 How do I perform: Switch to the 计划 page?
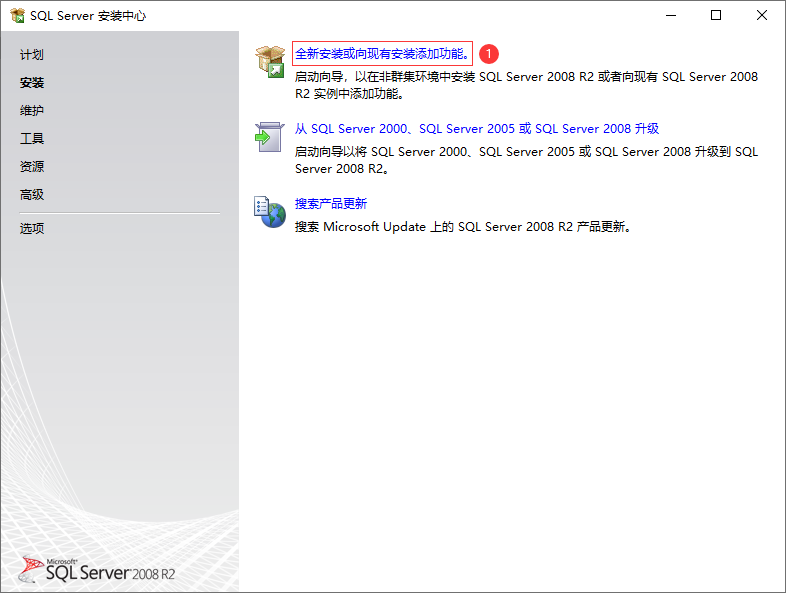pyautogui.click(x=32, y=55)
